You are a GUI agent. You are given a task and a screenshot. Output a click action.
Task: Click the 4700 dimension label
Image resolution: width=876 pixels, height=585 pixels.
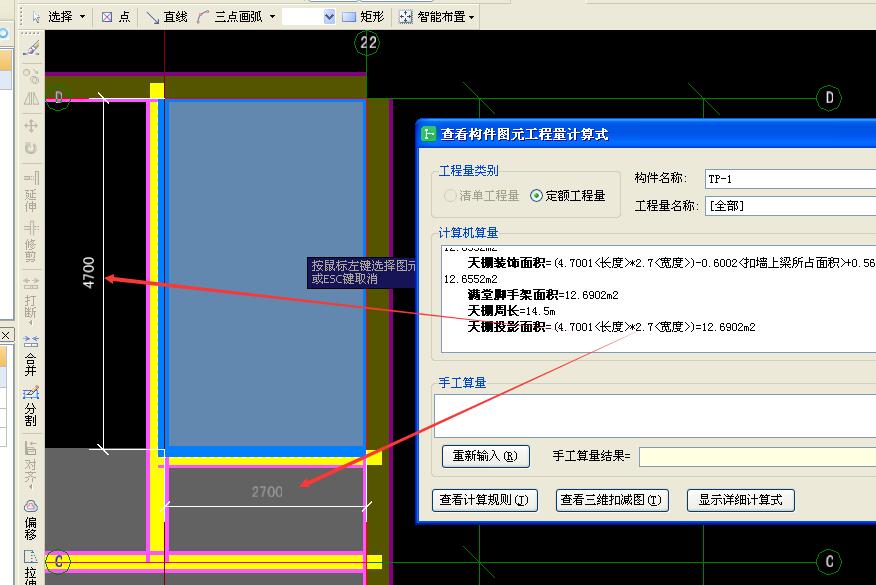pos(88,273)
